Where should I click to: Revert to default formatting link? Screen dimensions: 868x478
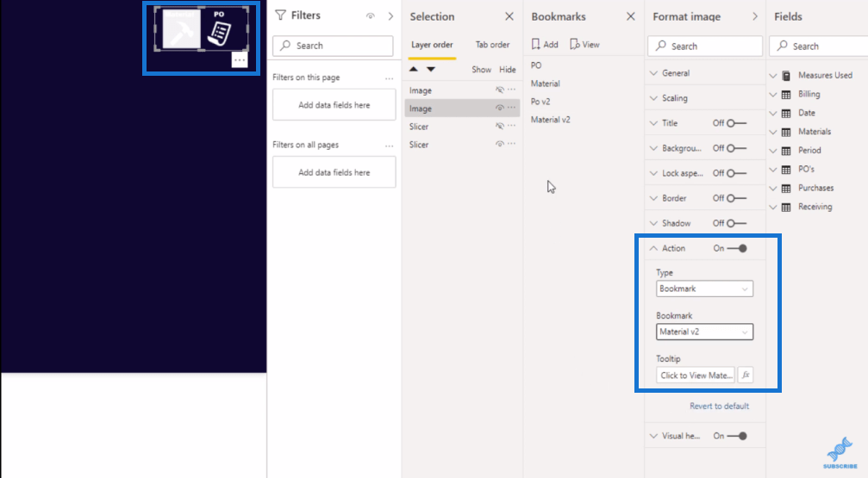click(719, 406)
